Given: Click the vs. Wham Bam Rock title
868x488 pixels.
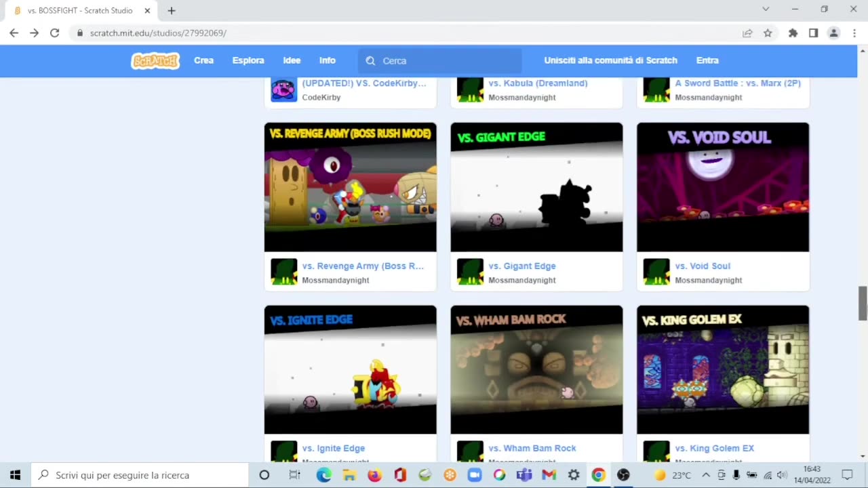Looking at the screenshot, I should click(x=532, y=449).
